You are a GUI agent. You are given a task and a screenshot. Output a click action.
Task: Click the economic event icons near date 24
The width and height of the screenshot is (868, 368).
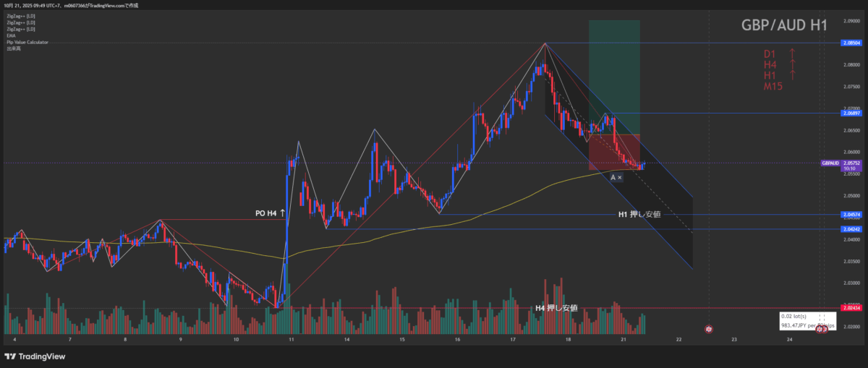pos(824,330)
